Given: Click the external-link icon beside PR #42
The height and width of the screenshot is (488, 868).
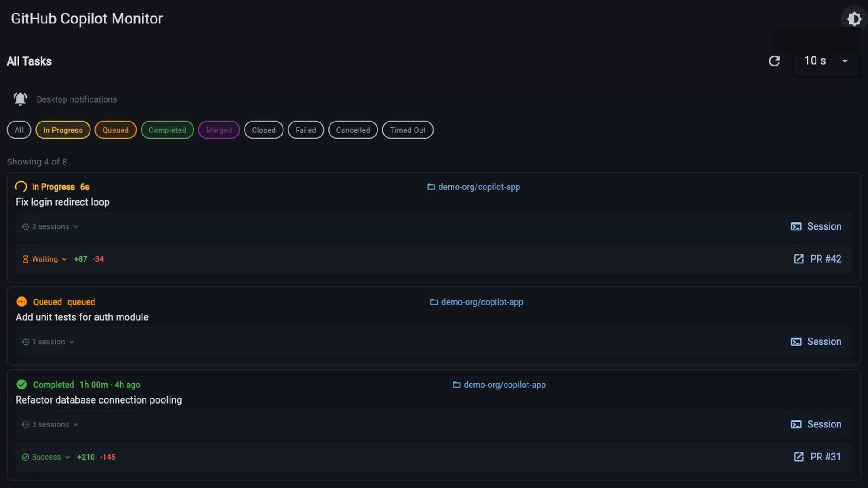Looking at the screenshot, I should click(799, 259).
